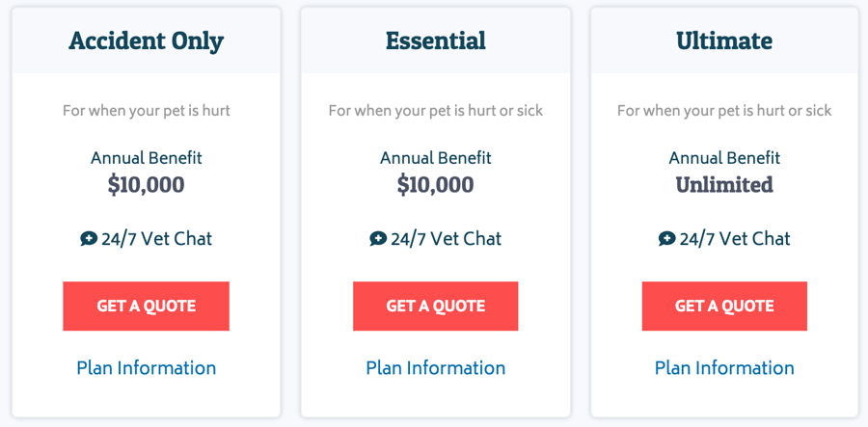Click the Essential plan vet chat icon
The image size is (868, 427).
click(378, 238)
